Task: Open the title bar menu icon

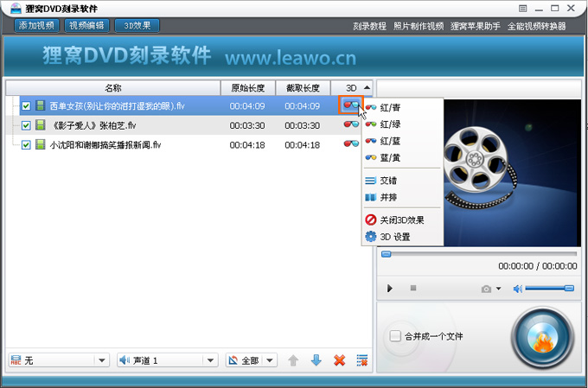Action: (523, 9)
